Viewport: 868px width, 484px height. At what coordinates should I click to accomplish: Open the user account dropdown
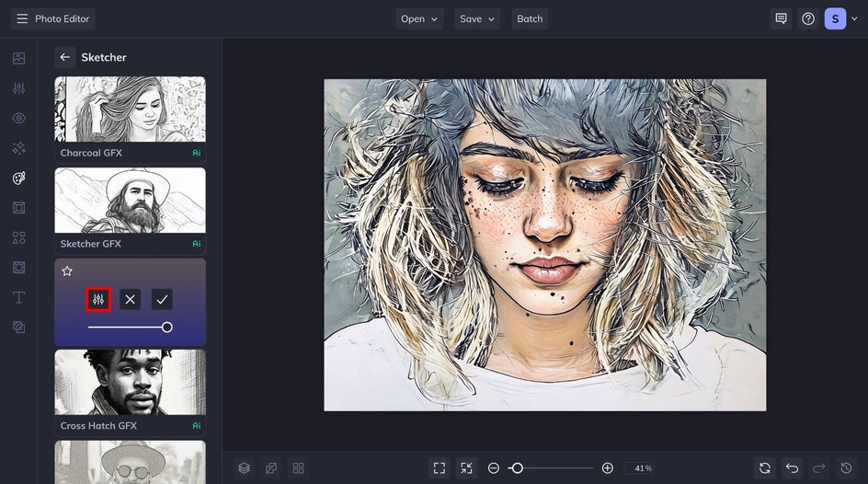841,18
